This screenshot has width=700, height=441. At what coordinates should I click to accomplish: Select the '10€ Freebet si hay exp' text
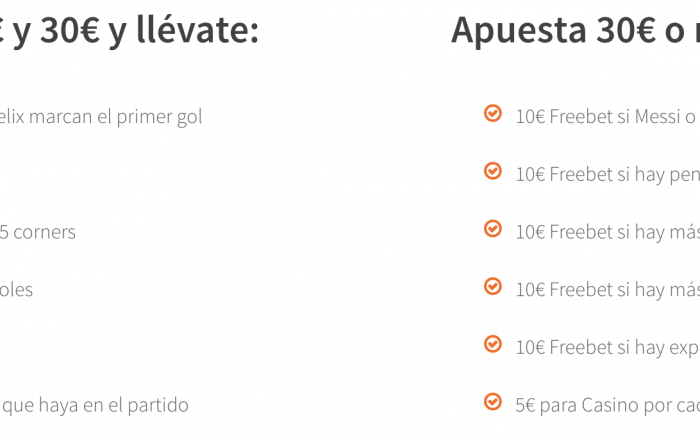click(x=608, y=348)
